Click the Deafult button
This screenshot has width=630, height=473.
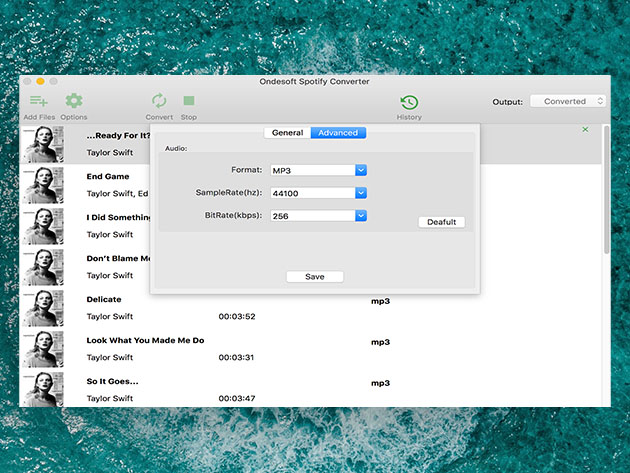(442, 222)
